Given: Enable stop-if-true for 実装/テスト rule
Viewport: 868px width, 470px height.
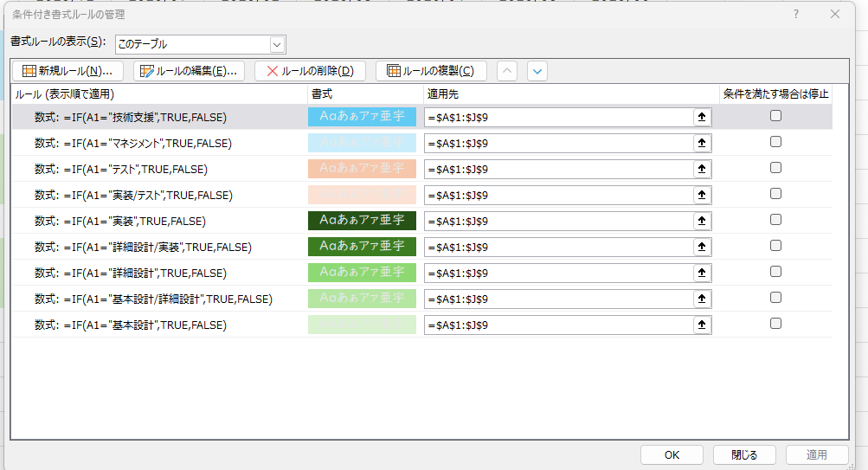Looking at the screenshot, I should pyautogui.click(x=775, y=194).
